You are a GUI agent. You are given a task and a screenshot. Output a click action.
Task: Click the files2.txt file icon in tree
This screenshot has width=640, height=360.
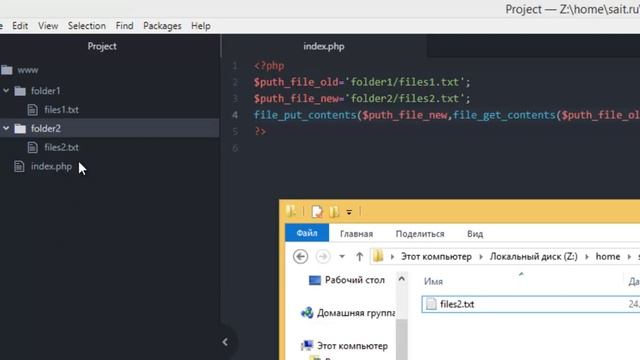[x=33, y=147]
